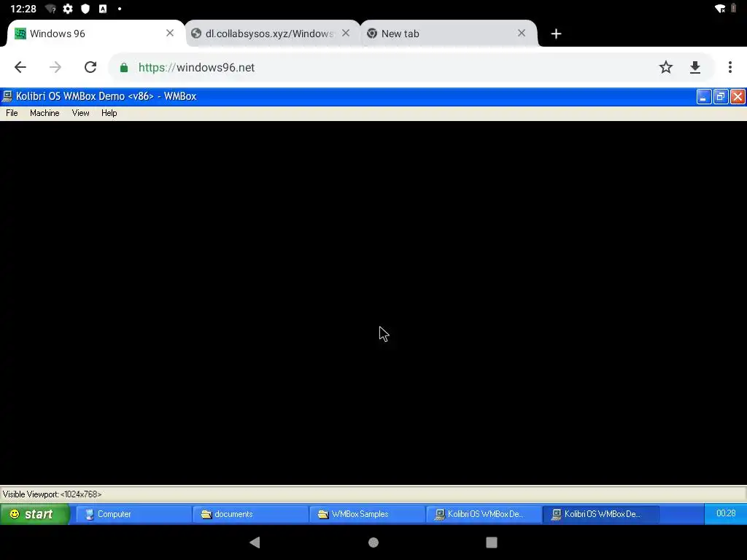Select the active Kolibri OS taskbar entry

pyautogui.click(x=601, y=514)
